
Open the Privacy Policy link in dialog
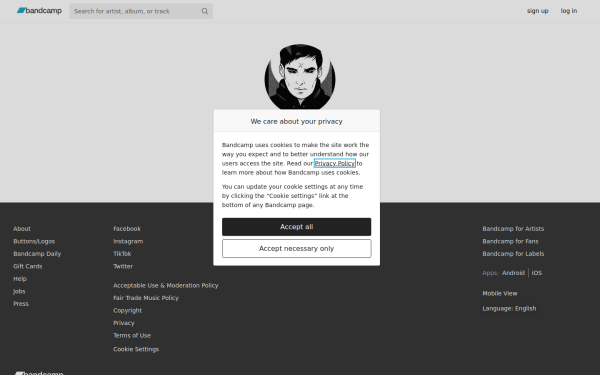pyautogui.click(x=335, y=163)
